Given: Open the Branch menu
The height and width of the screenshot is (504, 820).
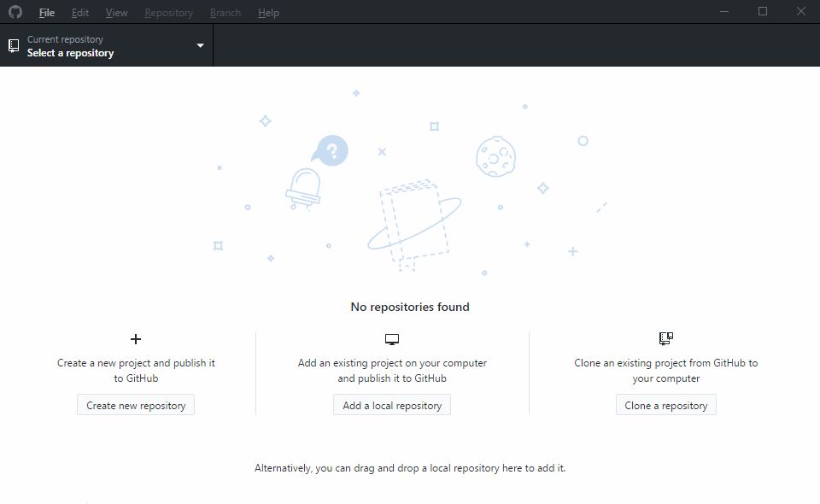Looking at the screenshot, I should click(225, 13).
